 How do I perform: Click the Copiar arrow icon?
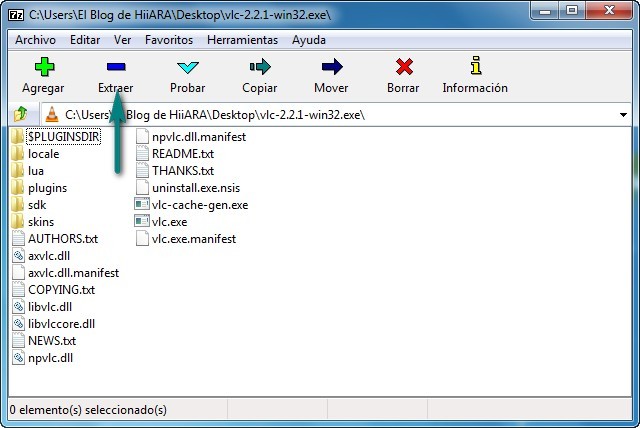(x=260, y=67)
